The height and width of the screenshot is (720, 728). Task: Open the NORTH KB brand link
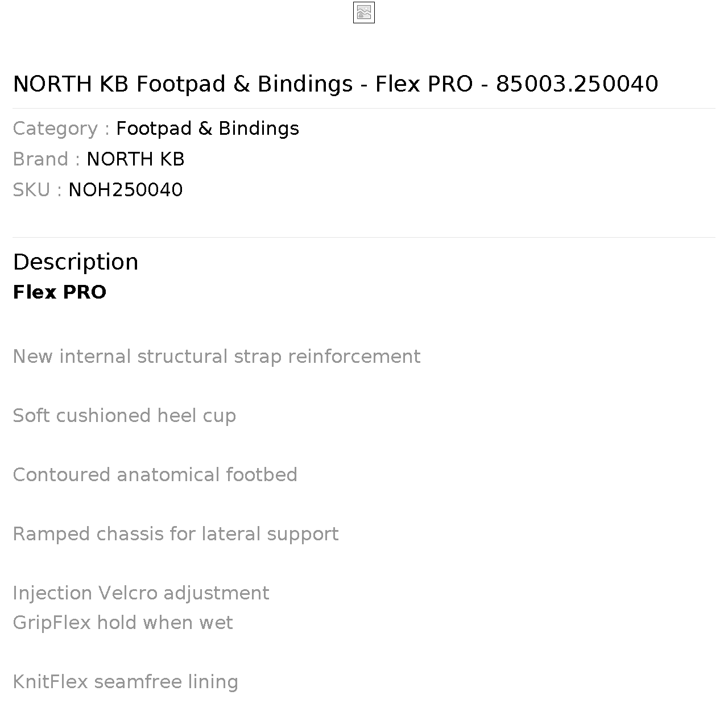click(x=135, y=159)
